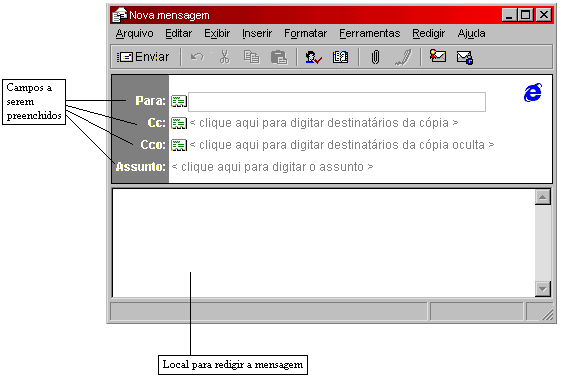The width and height of the screenshot is (561, 377).
Task: Click the Cco: label button
Action: pos(153,145)
